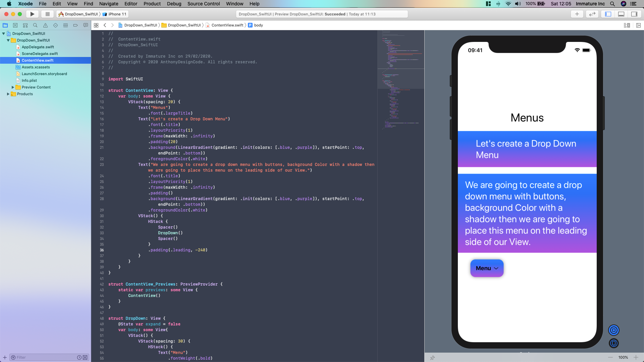Open the Report navigator speech bubble icon

[86, 25]
